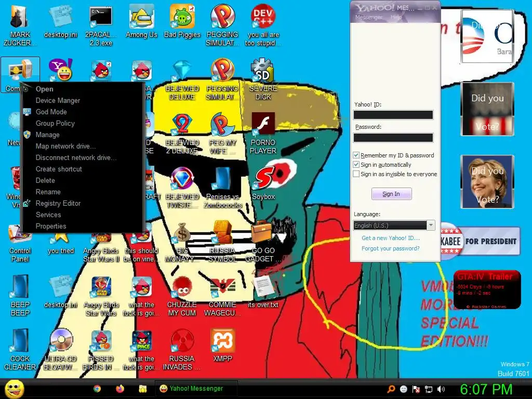532x399 pixels.
Task: Choose Create shortcut from context menu
Action: pos(82,169)
